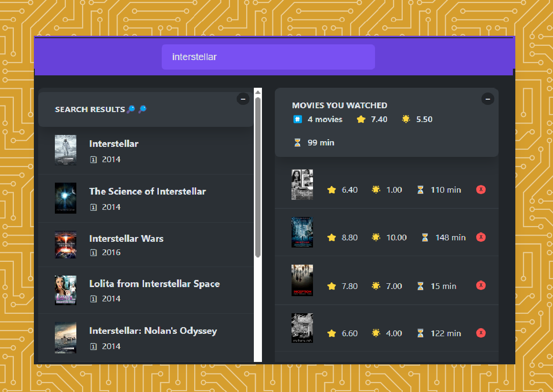The image size is (553, 392).
Task: Choose Interstellar Wars from search results
Action: [126, 239]
